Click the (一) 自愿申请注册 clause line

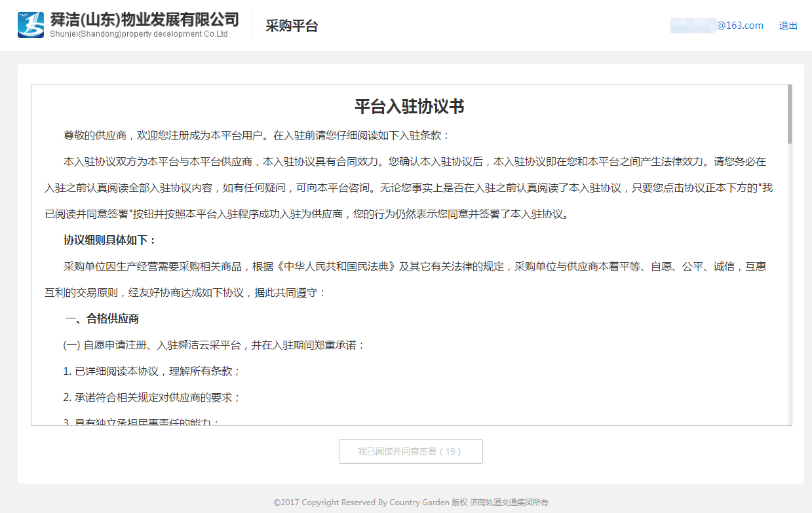(x=214, y=345)
